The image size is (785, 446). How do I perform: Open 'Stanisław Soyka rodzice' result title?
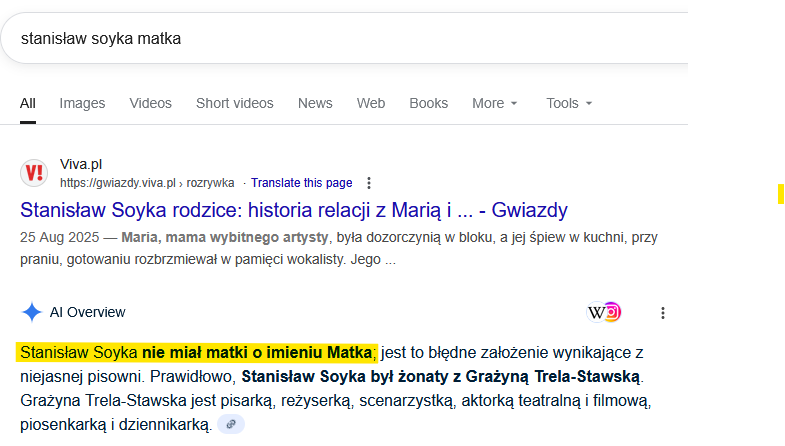coord(294,210)
